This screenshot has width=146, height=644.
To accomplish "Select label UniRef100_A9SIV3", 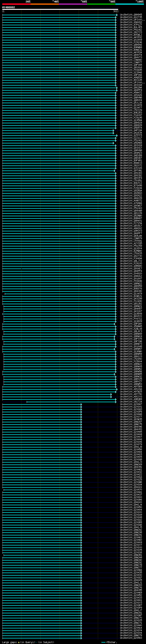I will click(x=131, y=397).
